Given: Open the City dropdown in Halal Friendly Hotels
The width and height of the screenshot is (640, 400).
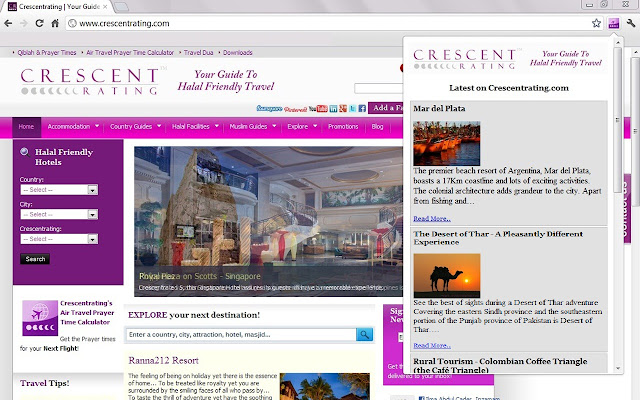Looking at the screenshot, I should (59, 214).
